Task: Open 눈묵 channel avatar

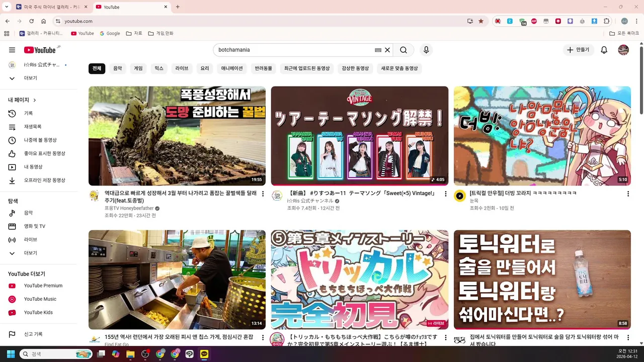Action: point(459,196)
